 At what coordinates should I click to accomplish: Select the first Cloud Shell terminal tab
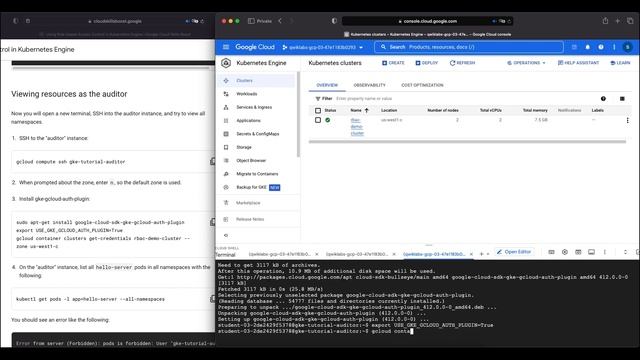[279, 254]
